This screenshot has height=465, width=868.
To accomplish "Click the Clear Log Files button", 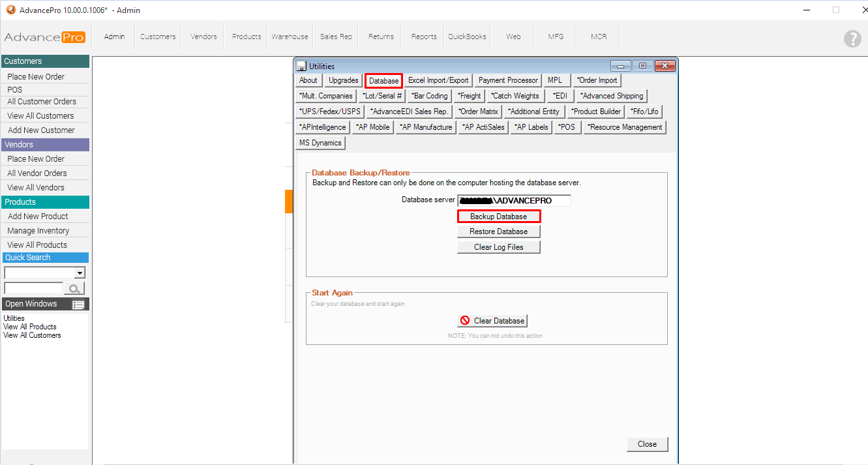I will 499,247.
